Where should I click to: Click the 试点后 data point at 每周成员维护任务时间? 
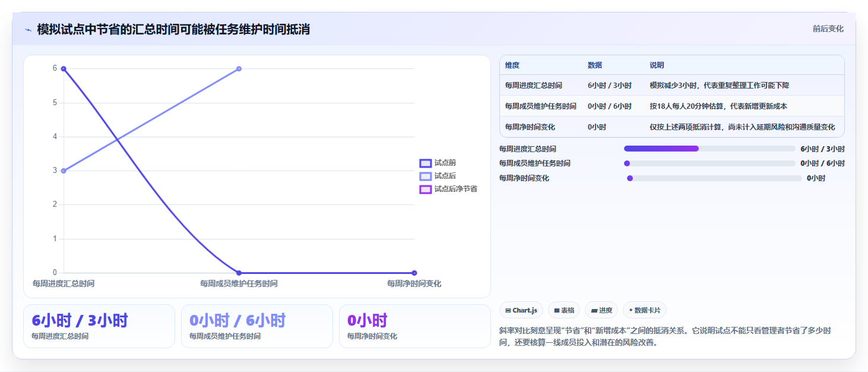coord(239,69)
